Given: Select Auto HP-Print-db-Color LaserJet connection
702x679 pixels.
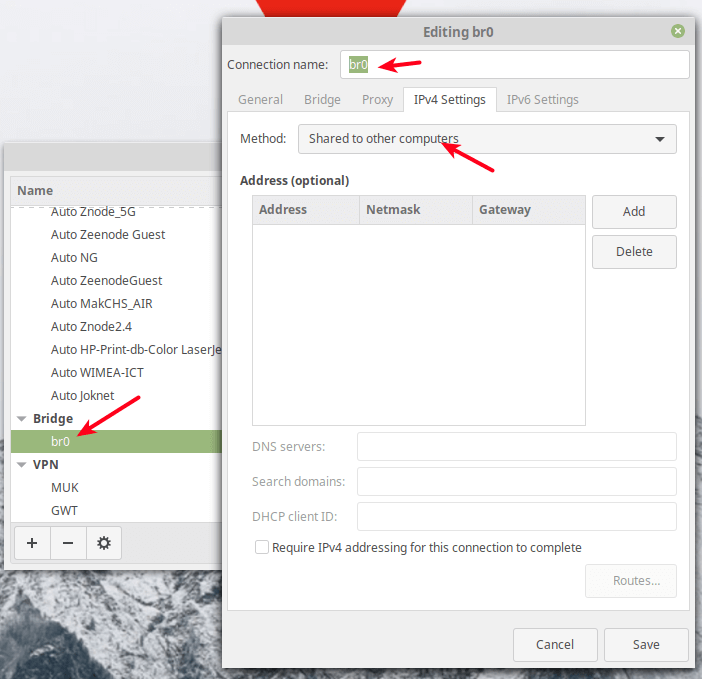Looking at the screenshot, I should pos(116,350).
